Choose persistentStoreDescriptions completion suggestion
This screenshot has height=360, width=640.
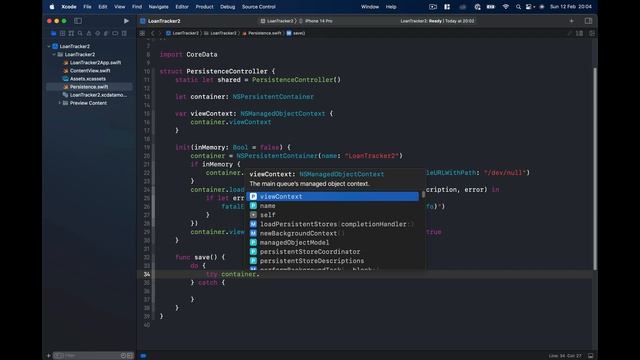point(332,261)
